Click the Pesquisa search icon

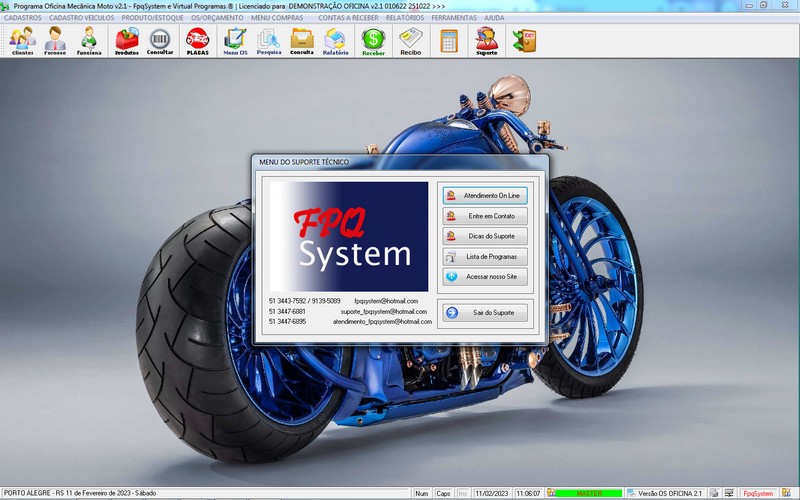pyautogui.click(x=268, y=41)
